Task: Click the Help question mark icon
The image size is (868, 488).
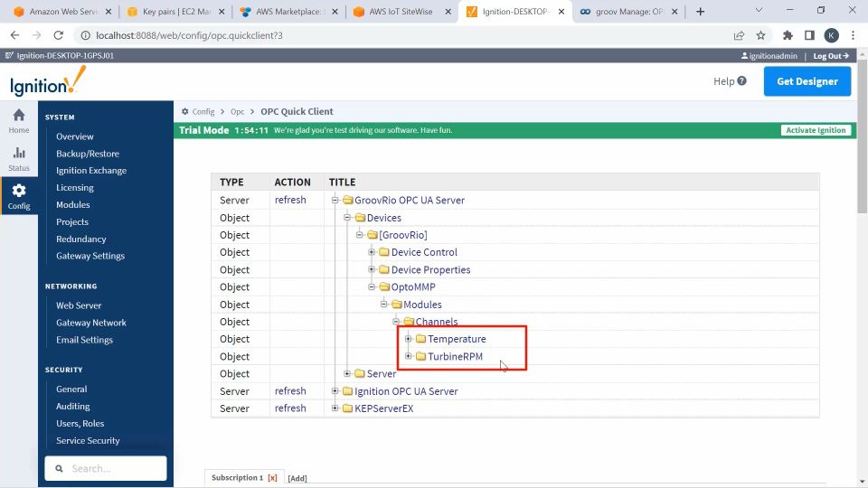Action: point(741,80)
